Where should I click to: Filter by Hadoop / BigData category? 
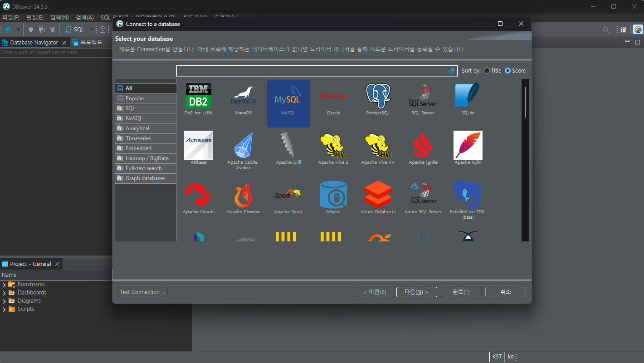pos(145,158)
